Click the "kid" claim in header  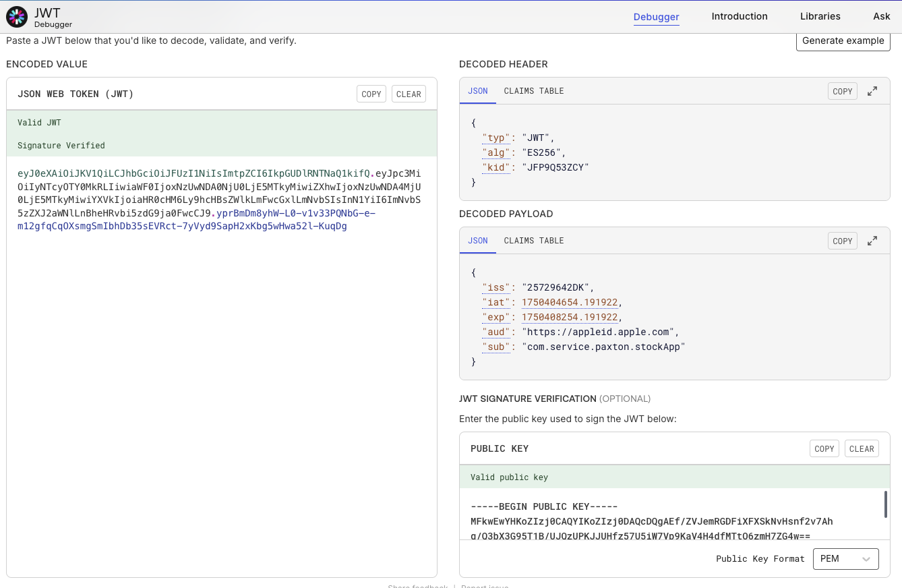(x=497, y=167)
